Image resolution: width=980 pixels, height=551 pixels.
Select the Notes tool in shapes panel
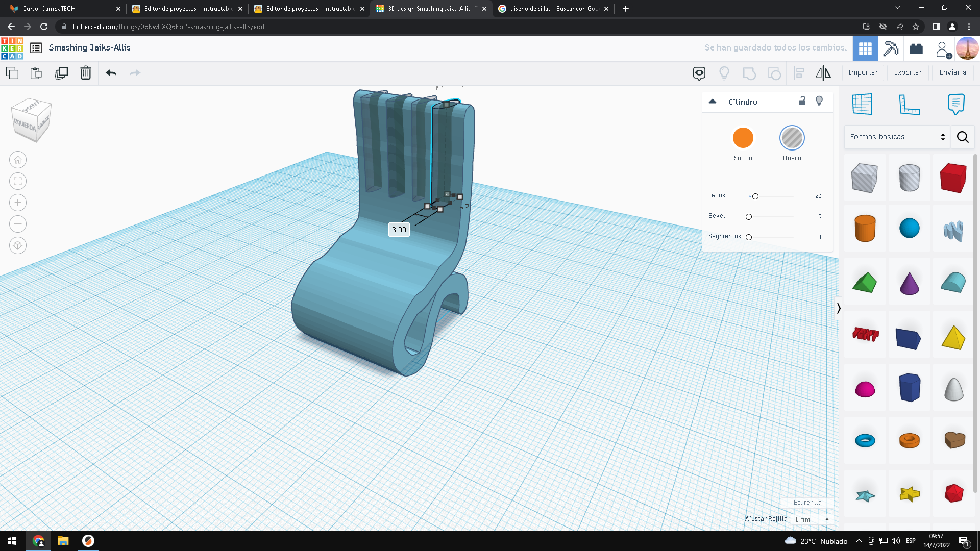coord(956,105)
